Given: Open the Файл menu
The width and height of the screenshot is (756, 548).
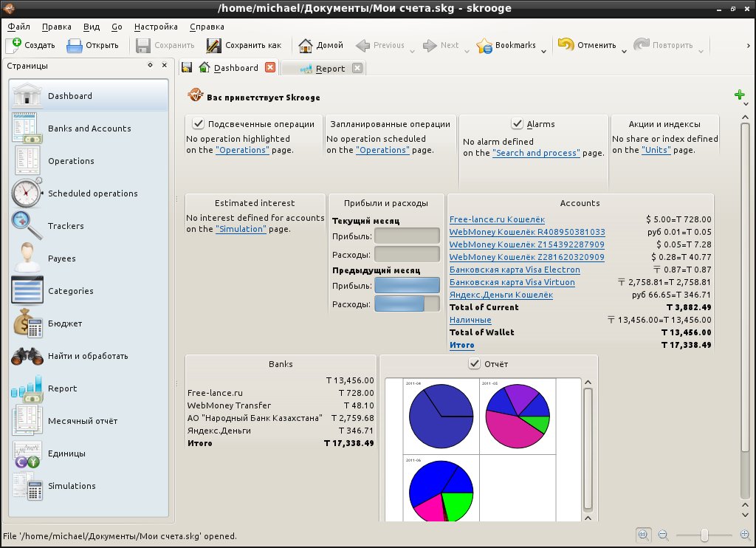Looking at the screenshot, I should (18, 27).
